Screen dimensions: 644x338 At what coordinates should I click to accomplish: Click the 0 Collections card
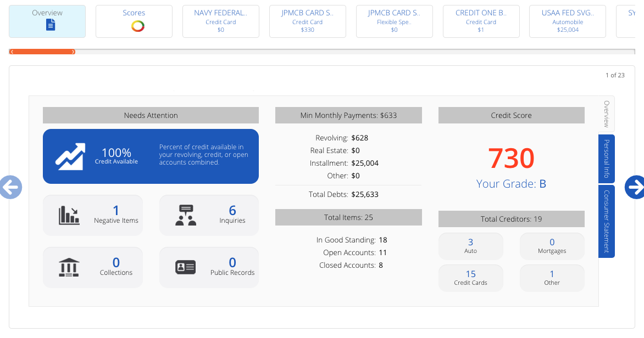point(93,267)
